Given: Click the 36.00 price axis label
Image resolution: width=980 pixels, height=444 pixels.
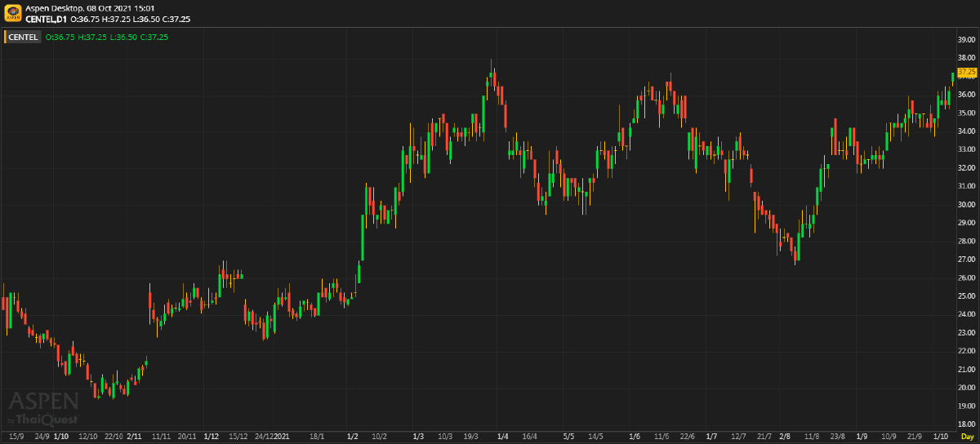Looking at the screenshot, I should point(967,95).
